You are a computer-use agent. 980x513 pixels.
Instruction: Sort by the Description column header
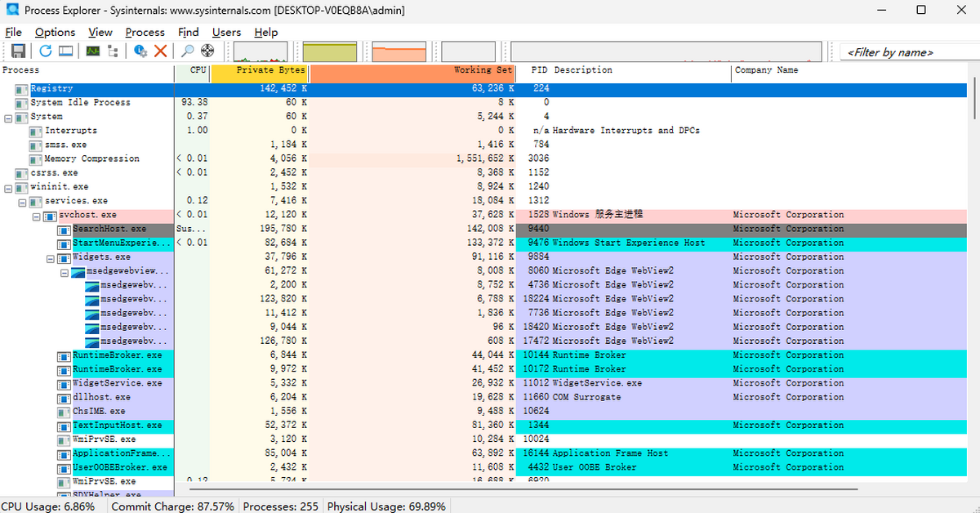642,71
